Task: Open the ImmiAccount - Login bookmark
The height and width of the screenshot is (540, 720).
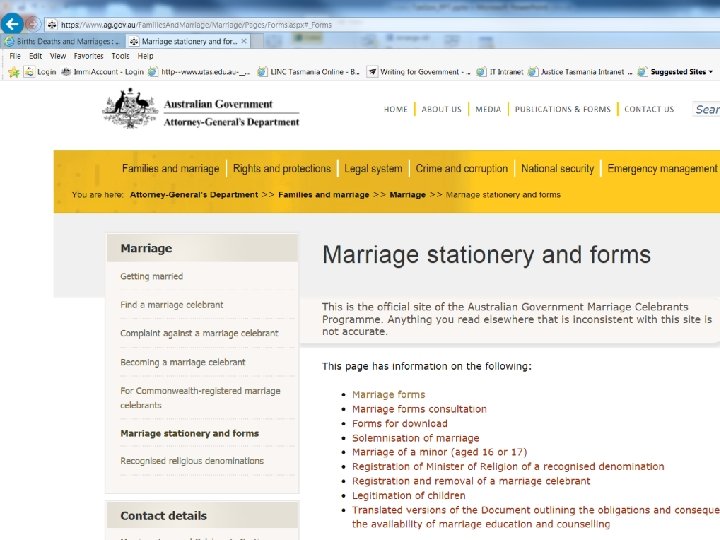Action: click(x=103, y=72)
